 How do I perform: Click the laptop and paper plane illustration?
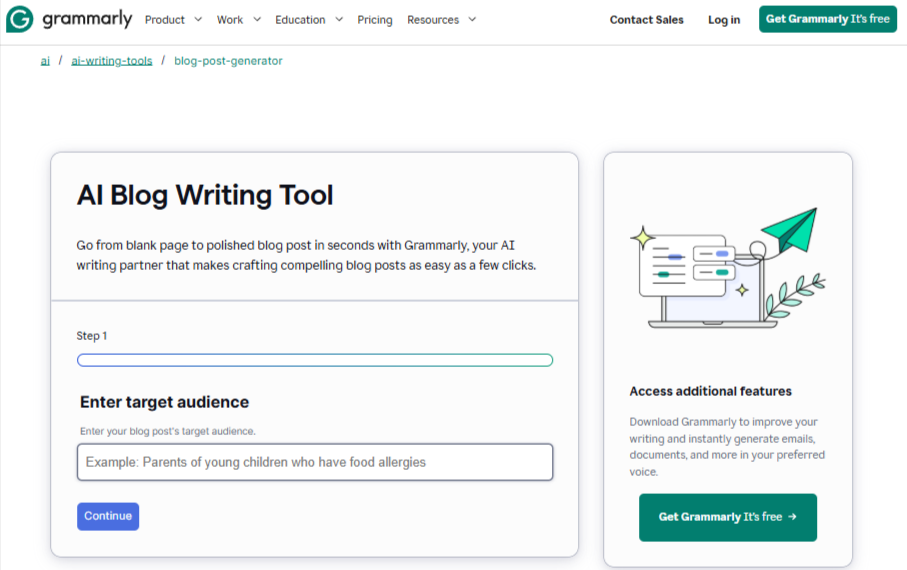coord(728,268)
